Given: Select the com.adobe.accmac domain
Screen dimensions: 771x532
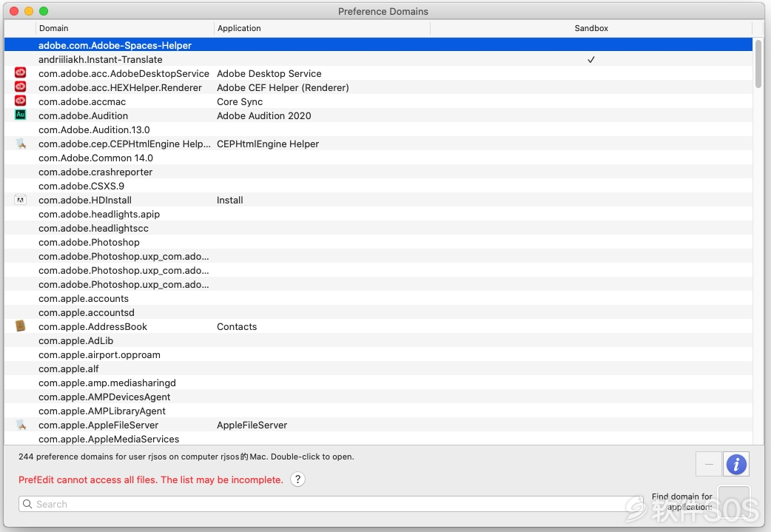Looking at the screenshot, I should coord(82,102).
